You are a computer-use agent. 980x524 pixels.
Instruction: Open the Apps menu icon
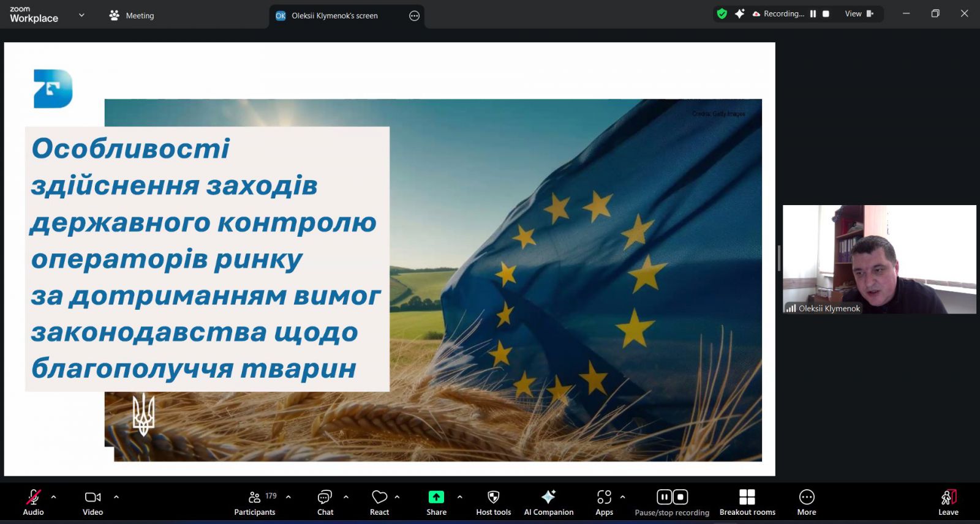click(x=604, y=501)
